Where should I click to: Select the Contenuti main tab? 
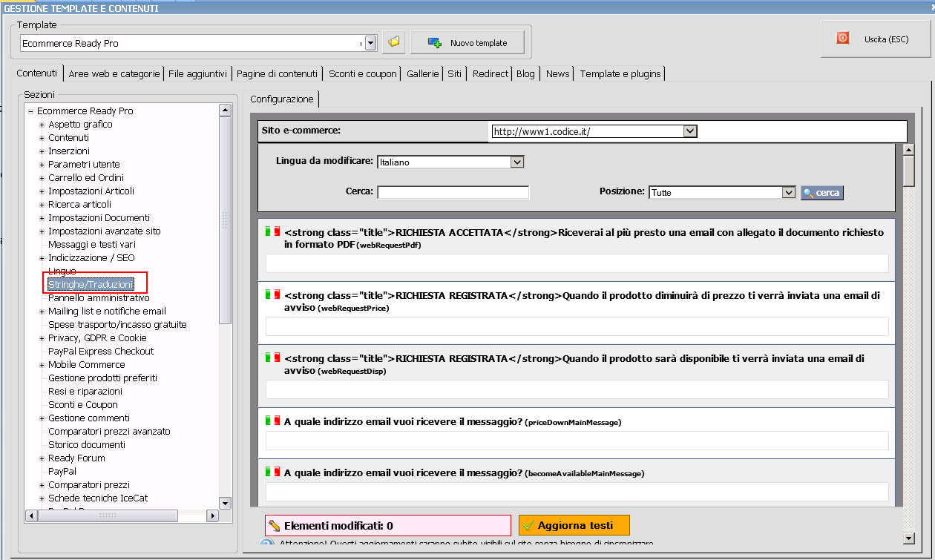37,73
